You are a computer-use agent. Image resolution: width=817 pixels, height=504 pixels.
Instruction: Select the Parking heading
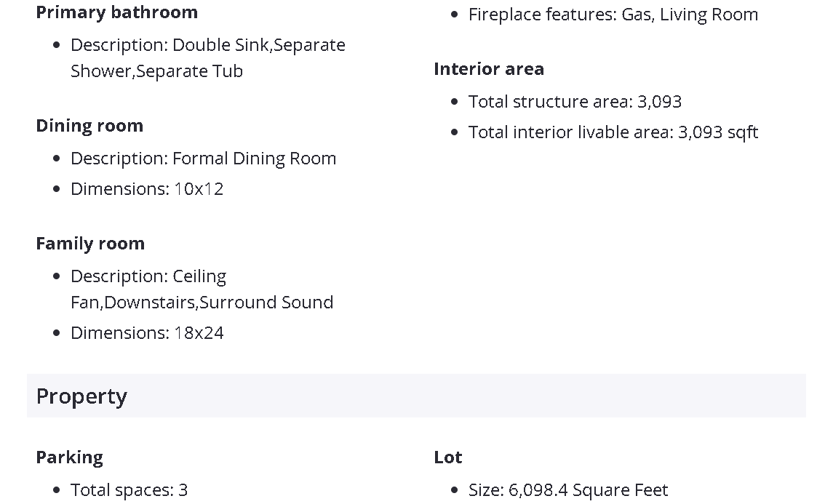point(69,457)
